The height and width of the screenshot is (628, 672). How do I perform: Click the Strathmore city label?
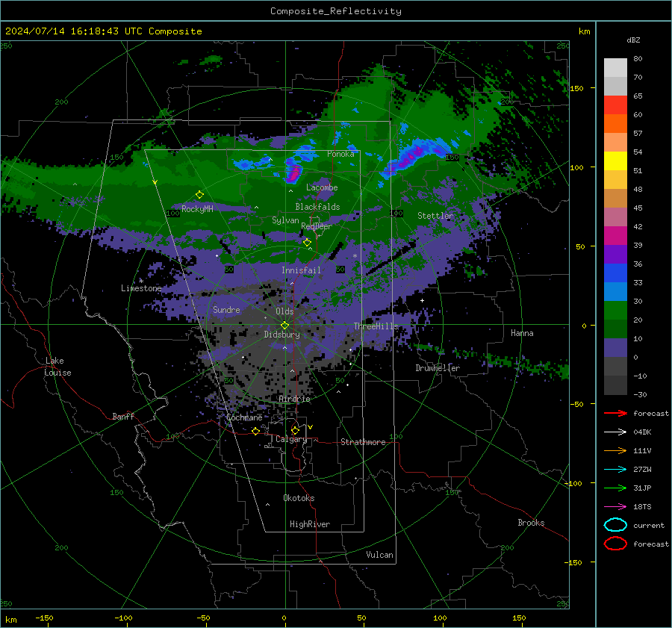pos(363,442)
